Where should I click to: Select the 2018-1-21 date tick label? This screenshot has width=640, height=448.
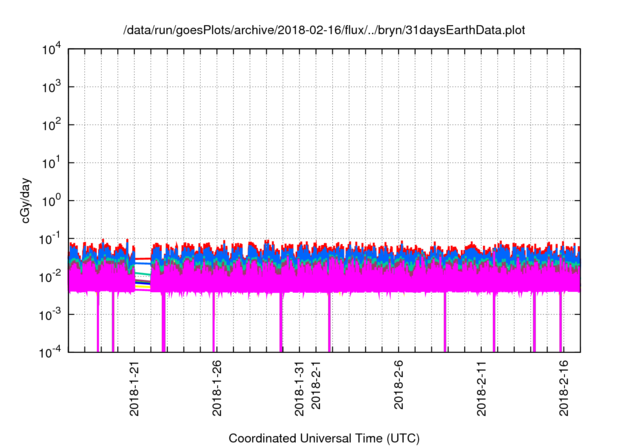(x=134, y=388)
